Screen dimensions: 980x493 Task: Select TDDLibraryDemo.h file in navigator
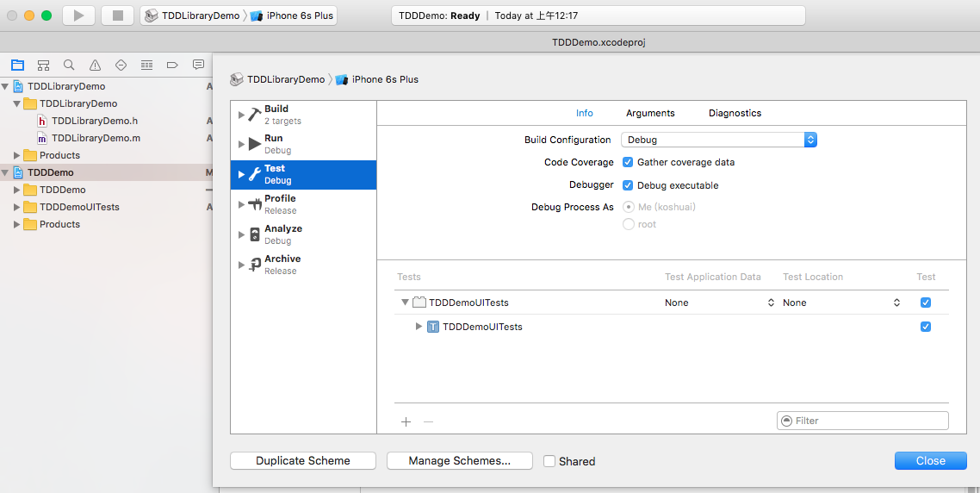point(94,121)
